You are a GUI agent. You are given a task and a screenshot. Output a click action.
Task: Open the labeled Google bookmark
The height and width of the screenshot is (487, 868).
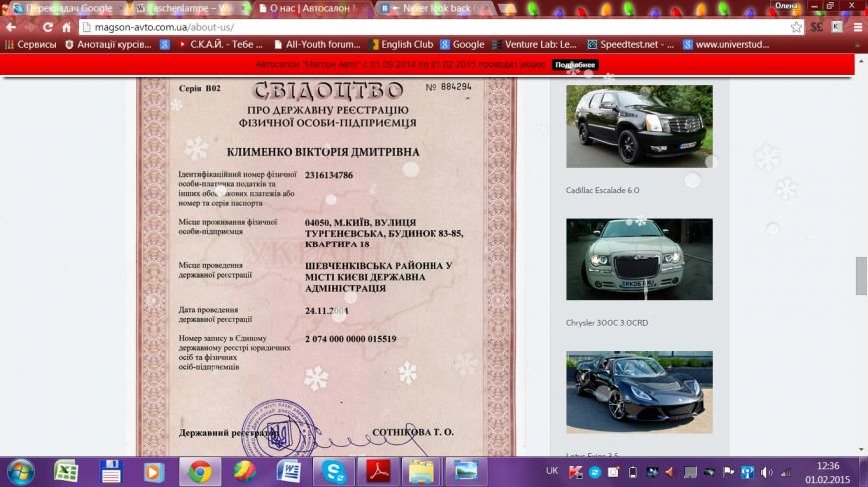coord(462,44)
